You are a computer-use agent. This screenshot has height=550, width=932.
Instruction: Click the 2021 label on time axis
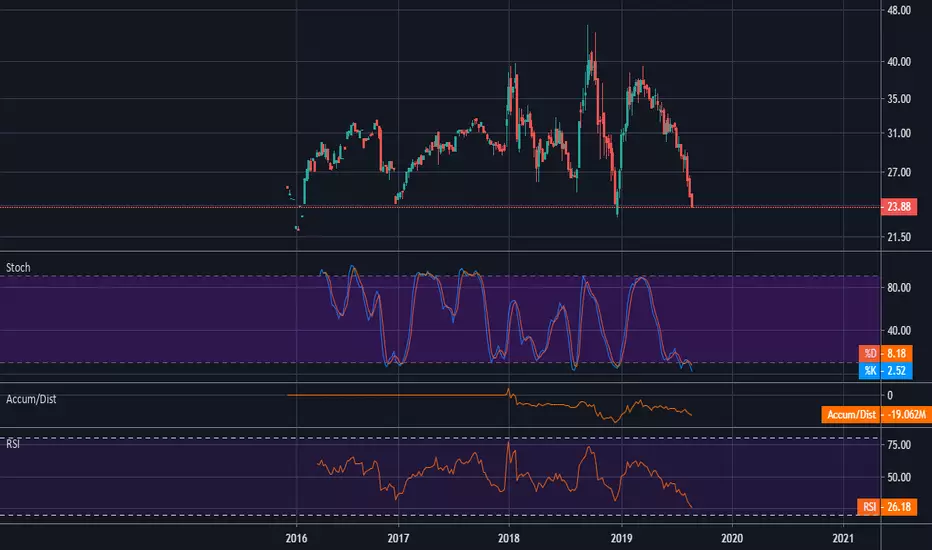[x=843, y=538]
